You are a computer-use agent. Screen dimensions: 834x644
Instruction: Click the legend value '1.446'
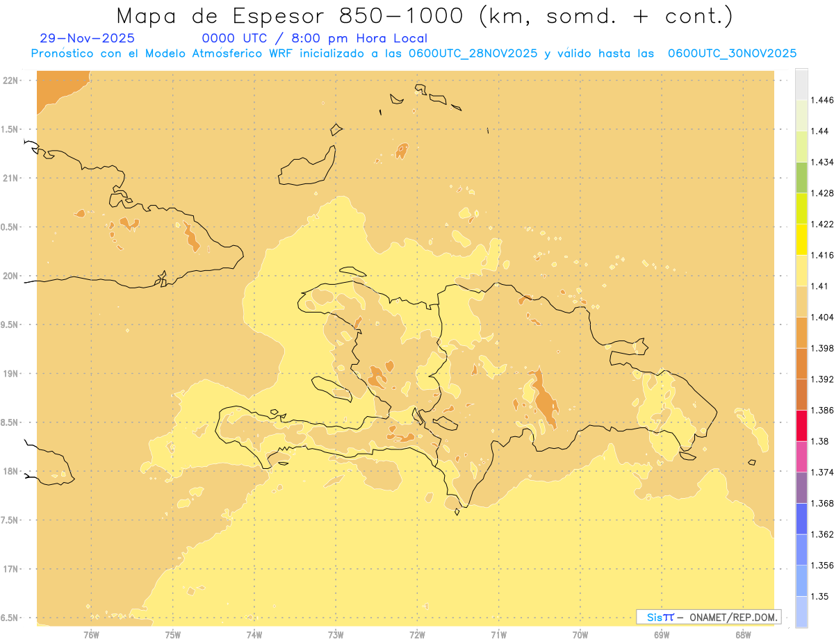821,100
